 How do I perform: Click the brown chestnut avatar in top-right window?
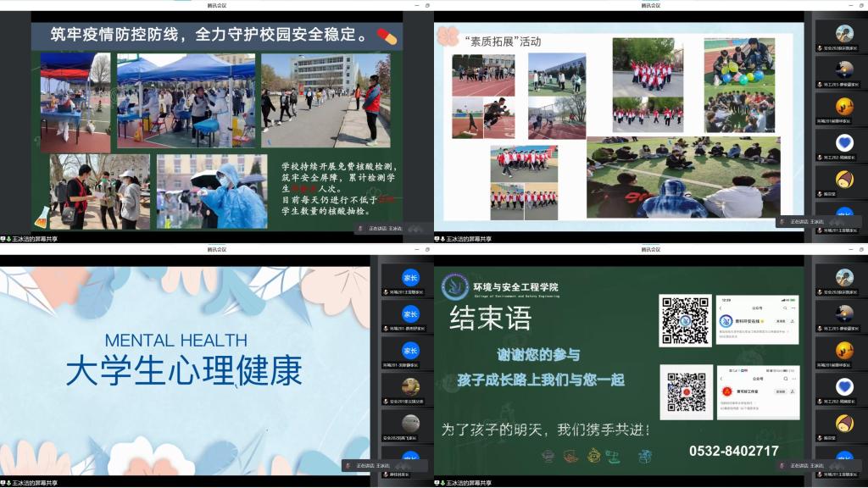[x=844, y=180]
